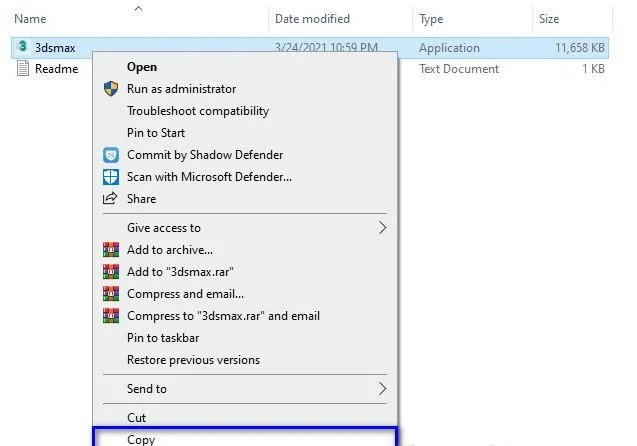Click the 11,658 KB size value
This screenshot has width=637, height=446.
tap(580, 48)
